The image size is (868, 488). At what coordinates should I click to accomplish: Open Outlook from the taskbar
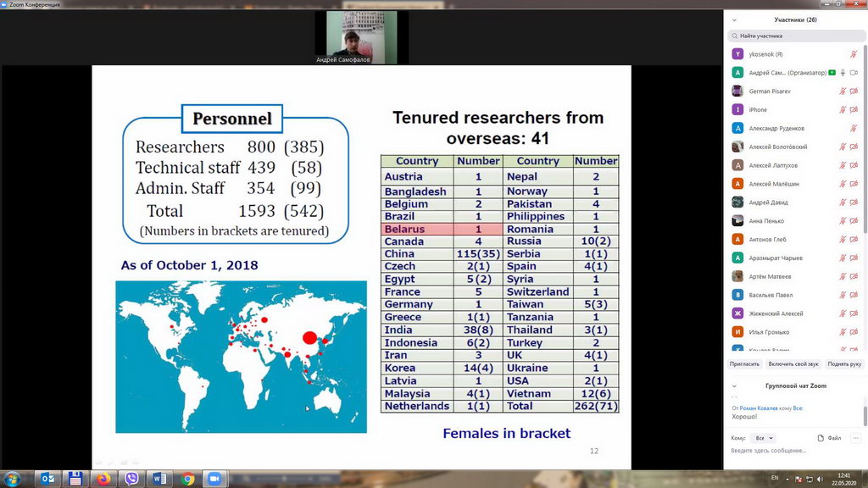(47, 479)
